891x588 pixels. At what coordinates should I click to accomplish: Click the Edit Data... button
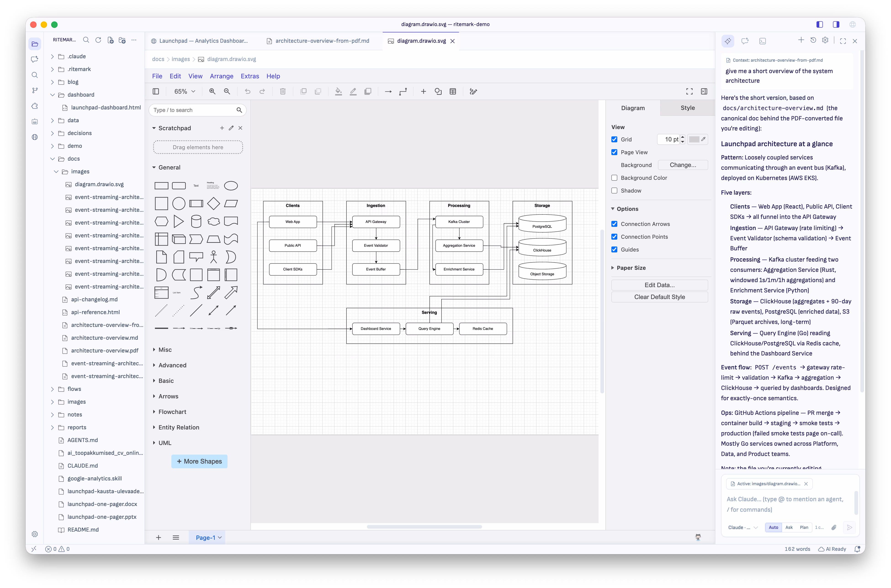pos(659,285)
